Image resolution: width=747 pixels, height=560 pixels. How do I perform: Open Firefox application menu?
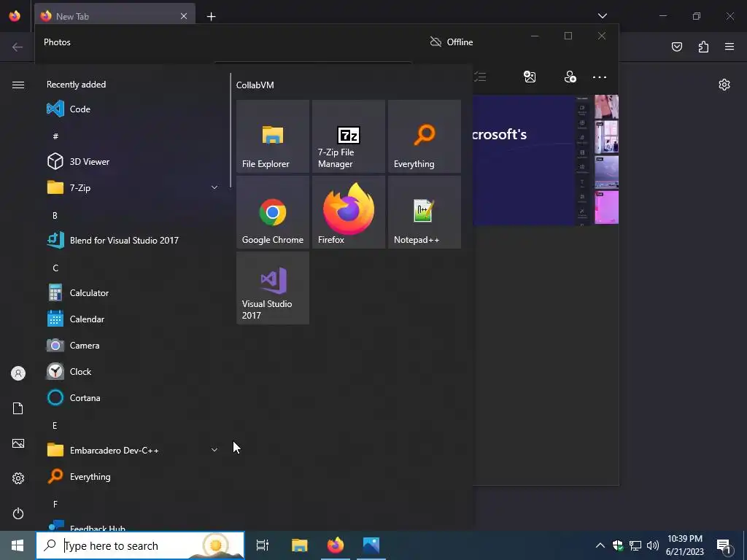tap(729, 47)
